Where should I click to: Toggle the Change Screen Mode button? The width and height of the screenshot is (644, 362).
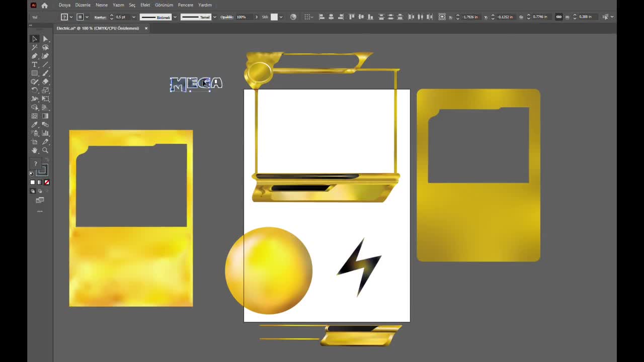coord(40,200)
